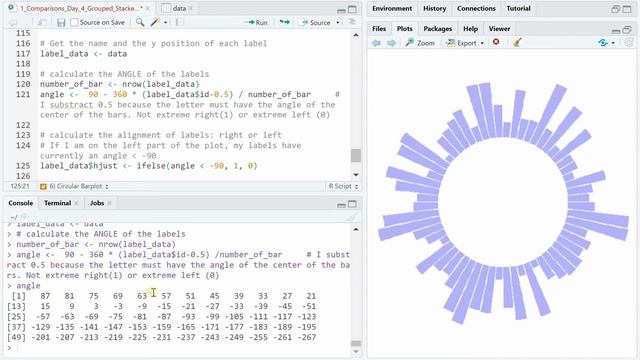The image size is (640, 360).
Task: Switch to the Packages tab
Action: click(x=438, y=29)
